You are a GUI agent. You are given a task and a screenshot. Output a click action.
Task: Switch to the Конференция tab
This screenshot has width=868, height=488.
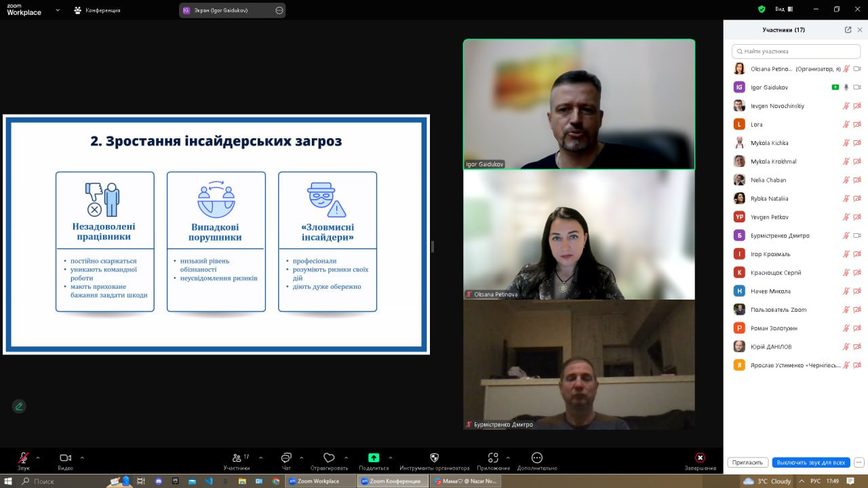click(97, 10)
